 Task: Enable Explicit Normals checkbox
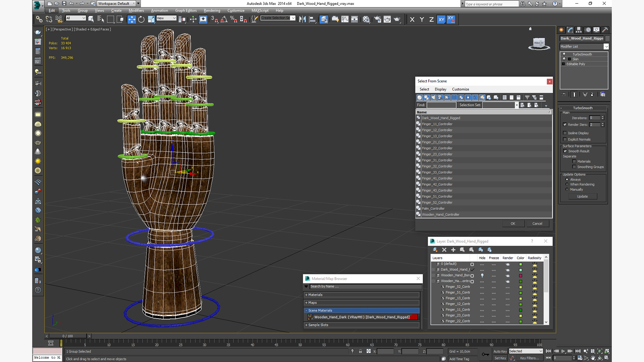point(565,139)
